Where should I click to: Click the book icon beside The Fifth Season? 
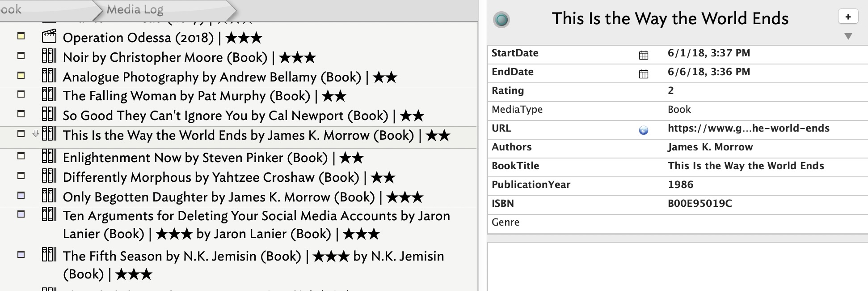tap(49, 255)
